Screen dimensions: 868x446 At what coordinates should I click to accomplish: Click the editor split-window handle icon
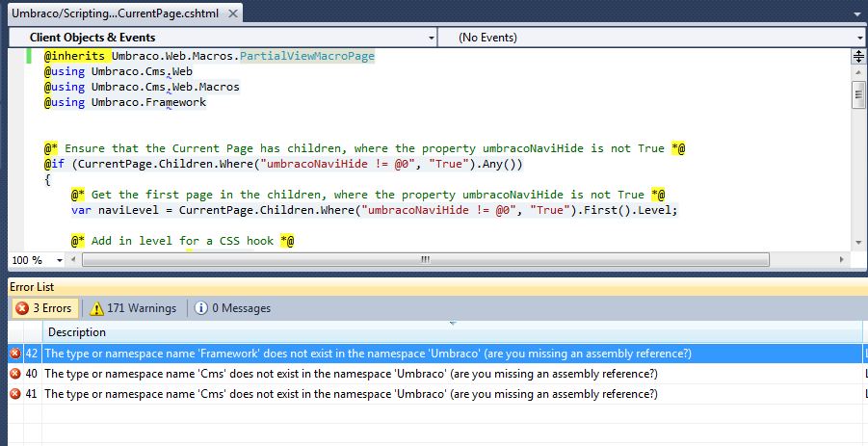click(x=858, y=56)
